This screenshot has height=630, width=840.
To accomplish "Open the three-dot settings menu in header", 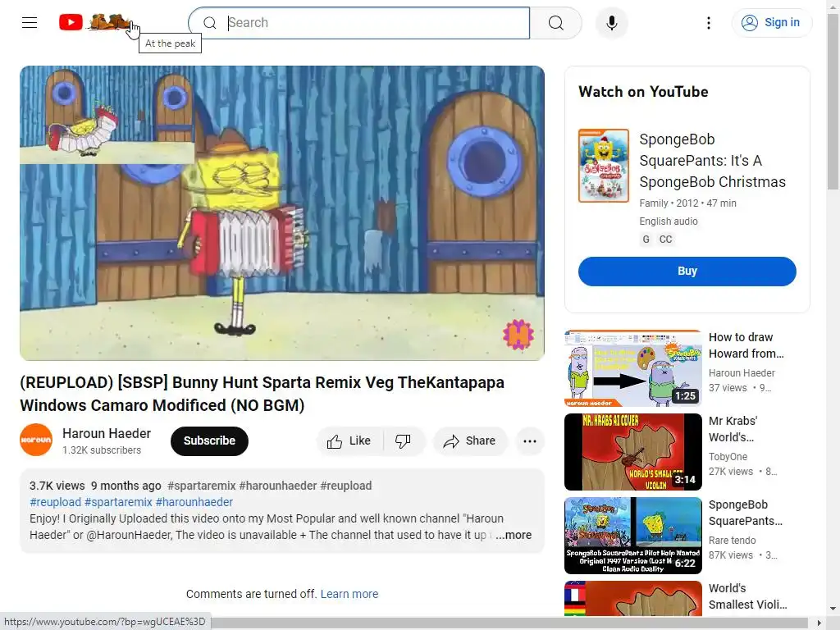I will click(x=708, y=23).
